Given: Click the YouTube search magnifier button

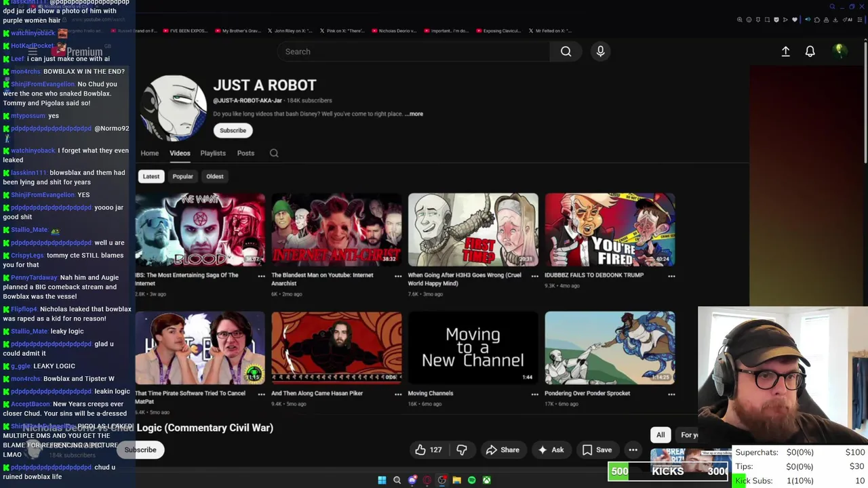Looking at the screenshot, I should tap(566, 52).
